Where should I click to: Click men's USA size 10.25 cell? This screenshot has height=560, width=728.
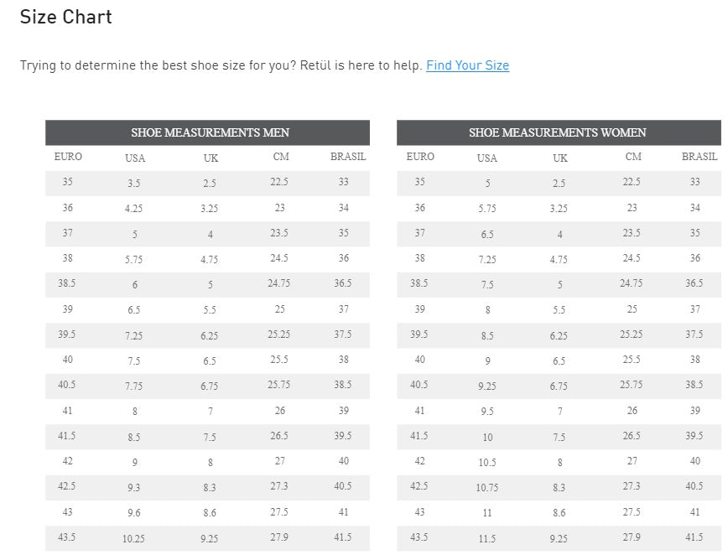click(133, 539)
